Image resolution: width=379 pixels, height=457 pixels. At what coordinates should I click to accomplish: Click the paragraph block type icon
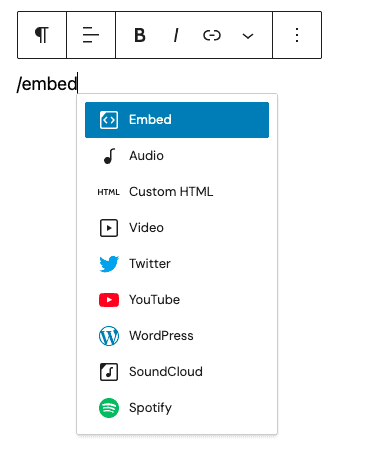[42, 35]
